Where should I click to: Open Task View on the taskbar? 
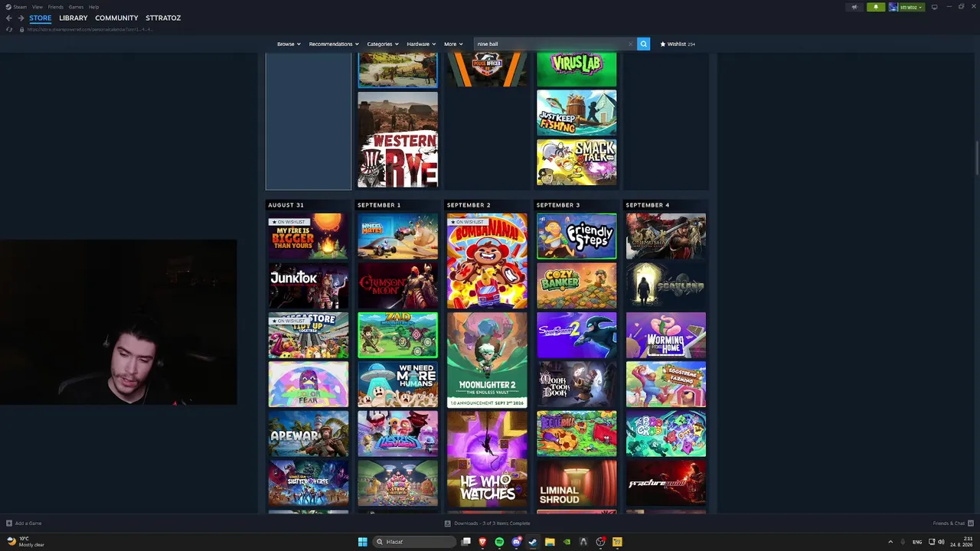[465, 542]
